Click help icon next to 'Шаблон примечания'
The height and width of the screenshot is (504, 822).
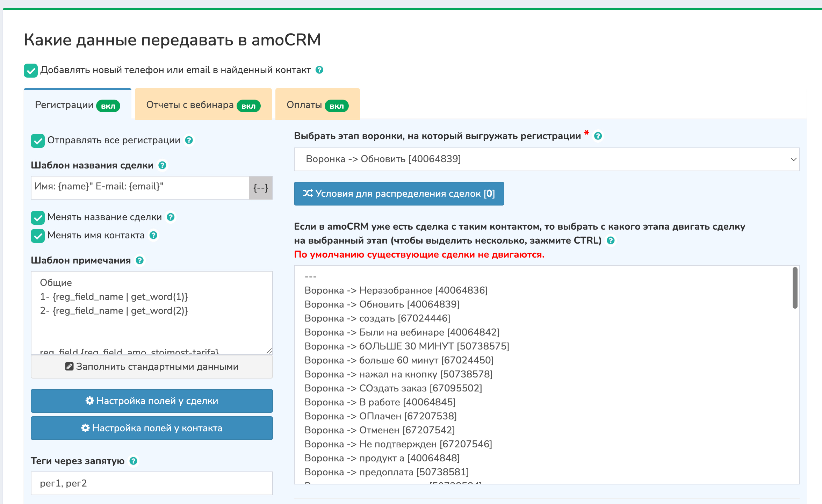pyautogui.click(x=139, y=260)
